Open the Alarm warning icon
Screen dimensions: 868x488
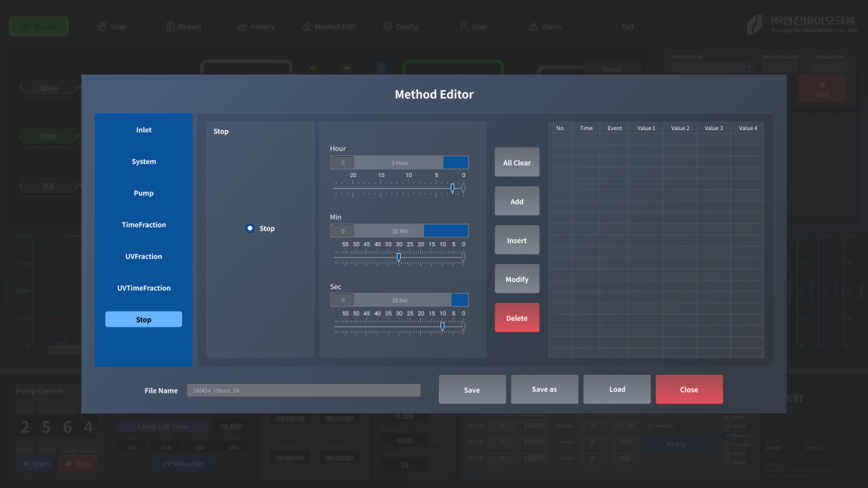point(534,27)
